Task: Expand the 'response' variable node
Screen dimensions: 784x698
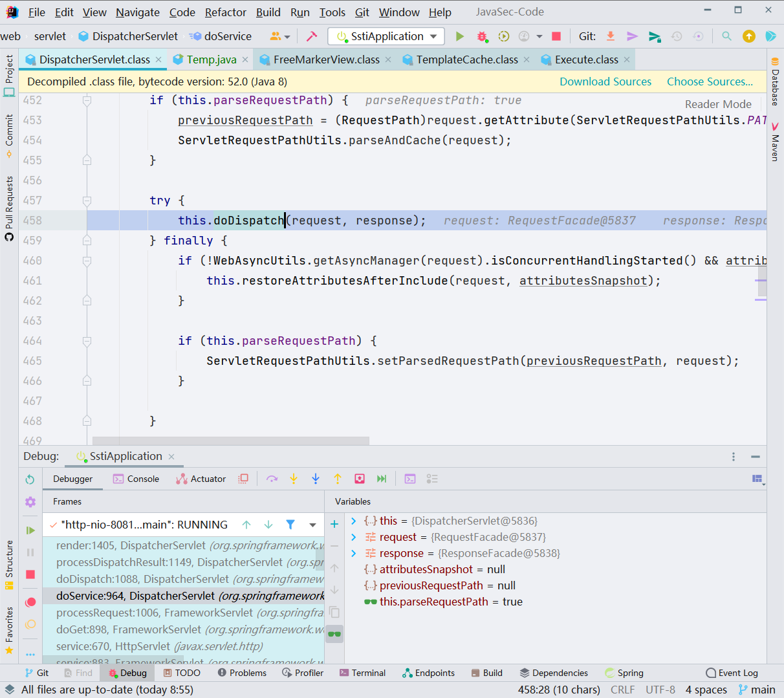Action: (353, 553)
